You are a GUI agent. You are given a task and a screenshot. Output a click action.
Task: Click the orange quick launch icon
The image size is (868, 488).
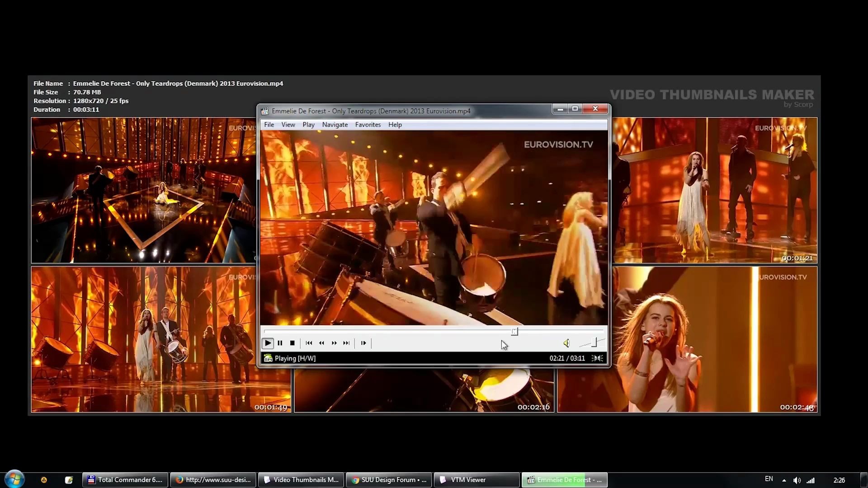pyautogui.click(x=44, y=480)
